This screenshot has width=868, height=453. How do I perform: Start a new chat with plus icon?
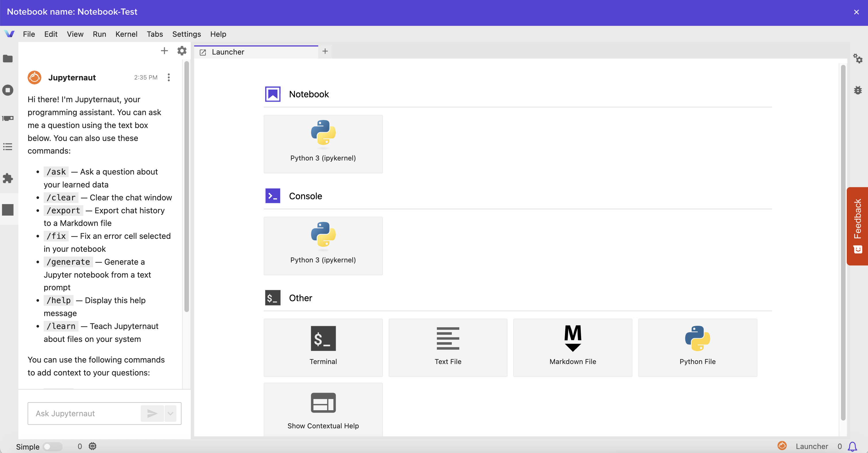pos(164,51)
